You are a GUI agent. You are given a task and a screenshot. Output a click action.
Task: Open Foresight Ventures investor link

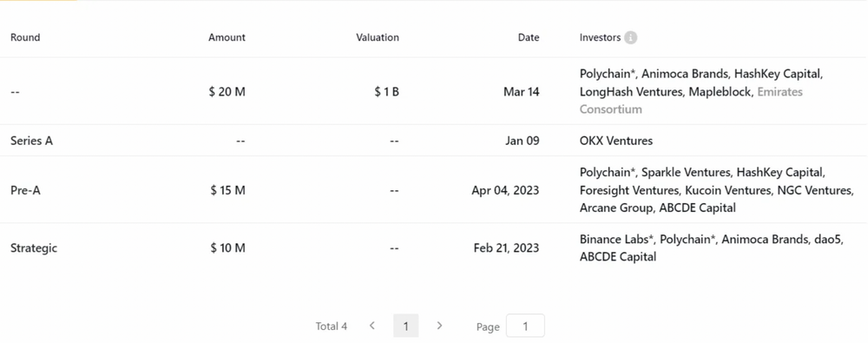[x=629, y=191]
